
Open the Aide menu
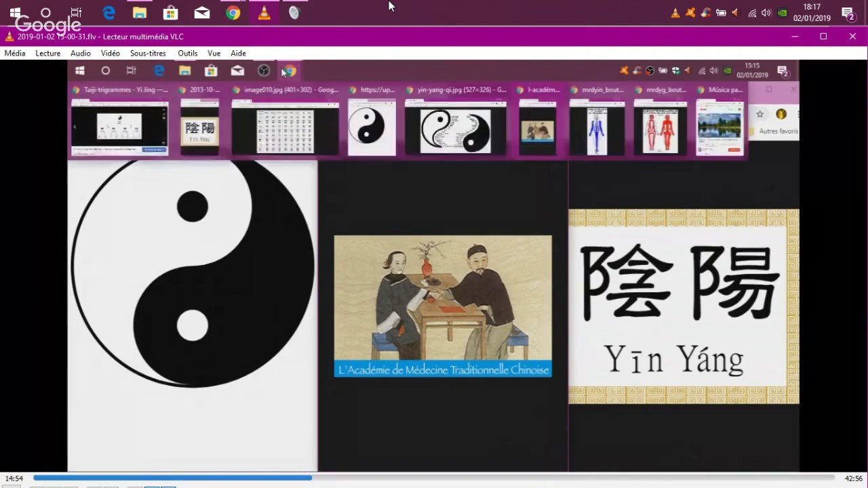click(238, 54)
